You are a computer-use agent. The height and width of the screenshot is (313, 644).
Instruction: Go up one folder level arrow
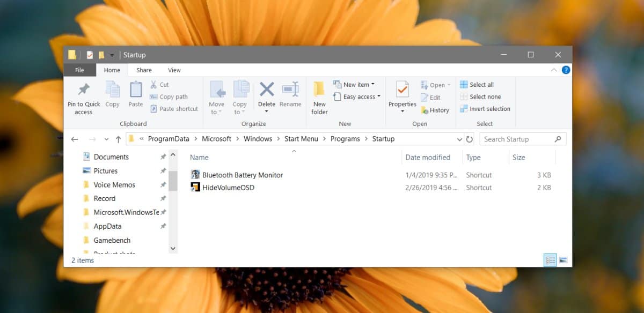click(x=118, y=139)
